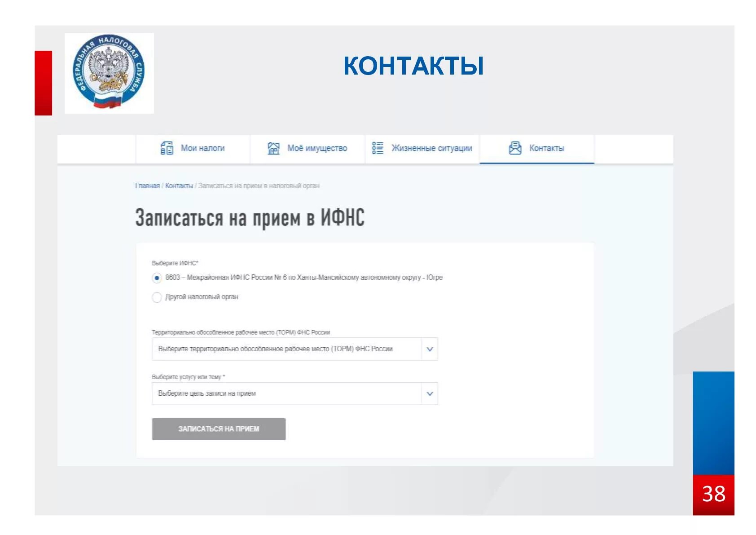Image resolution: width=756 pixels, height=535 pixels.
Task: Select the 8603 Межрайонная ИФНС radio option
Action: [x=157, y=278]
